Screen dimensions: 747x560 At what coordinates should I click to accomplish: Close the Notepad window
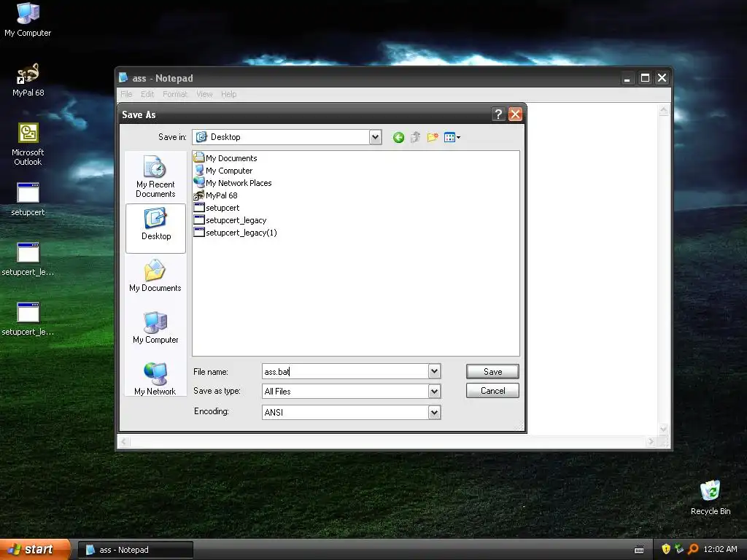[662, 78]
